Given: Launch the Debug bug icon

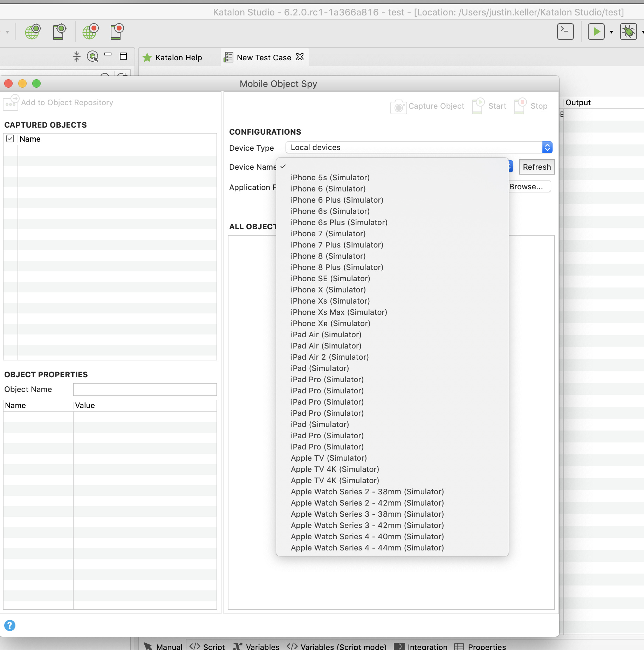Looking at the screenshot, I should click(628, 32).
